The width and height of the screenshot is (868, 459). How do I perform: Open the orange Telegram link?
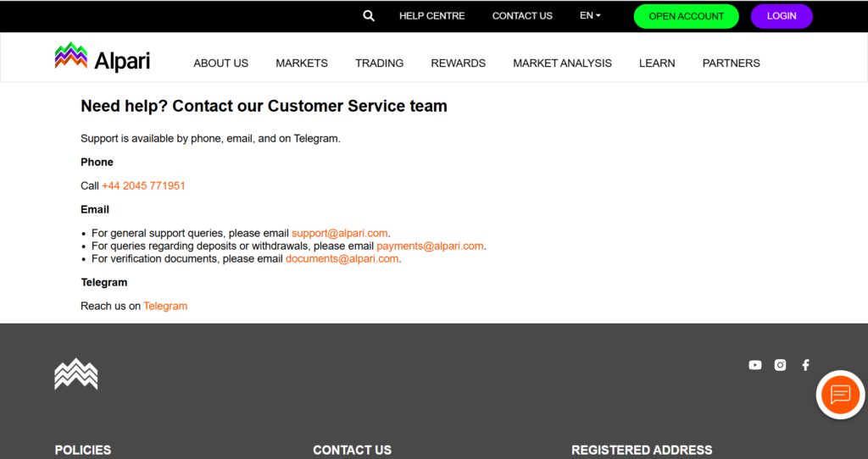coord(165,307)
